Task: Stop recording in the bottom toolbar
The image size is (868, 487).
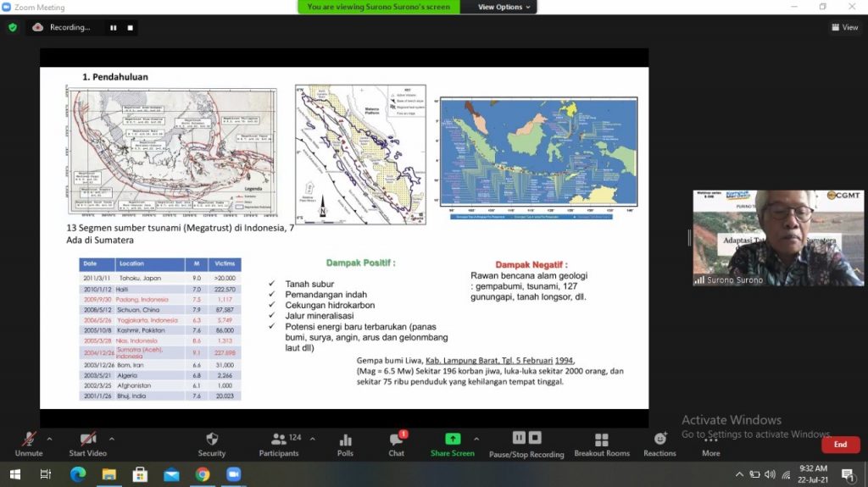Action: (535, 438)
